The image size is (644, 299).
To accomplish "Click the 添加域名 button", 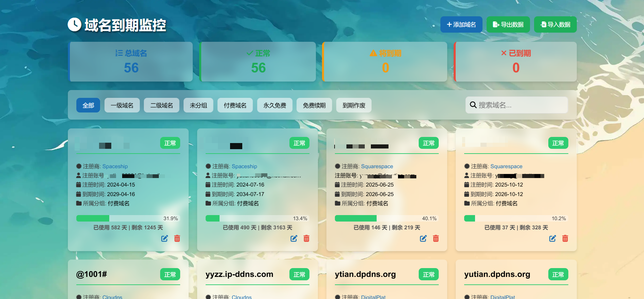I will pos(461,24).
